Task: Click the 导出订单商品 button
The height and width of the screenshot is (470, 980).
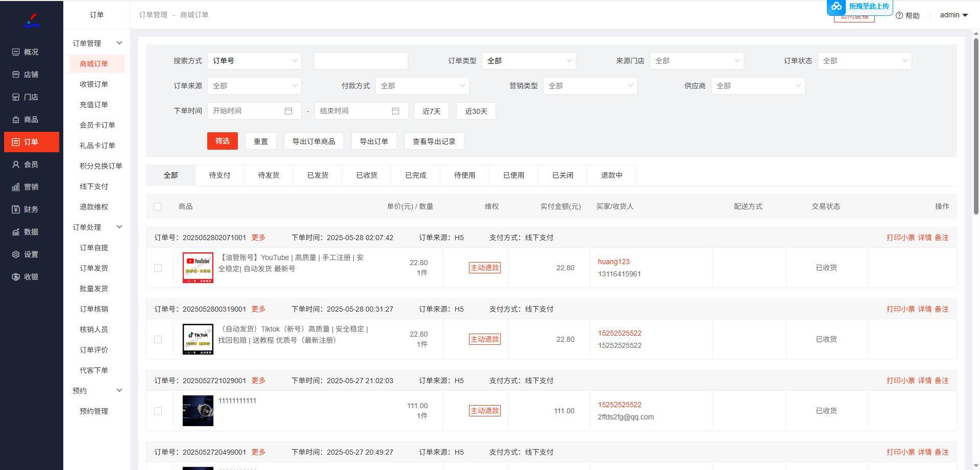Action: coord(314,142)
